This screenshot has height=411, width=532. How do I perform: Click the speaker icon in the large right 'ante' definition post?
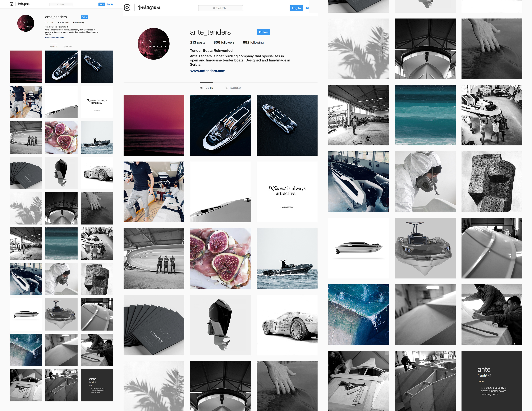tap(489, 375)
